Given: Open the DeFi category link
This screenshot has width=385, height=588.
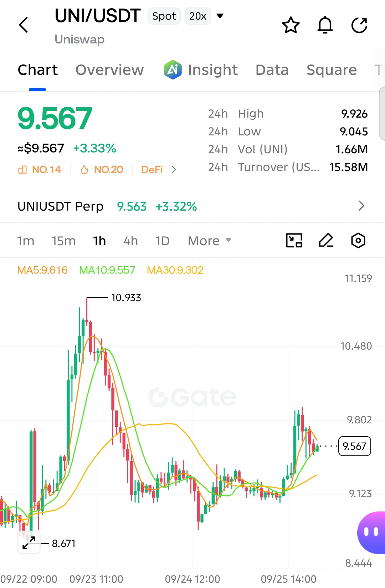Looking at the screenshot, I should (x=152, y=170).
